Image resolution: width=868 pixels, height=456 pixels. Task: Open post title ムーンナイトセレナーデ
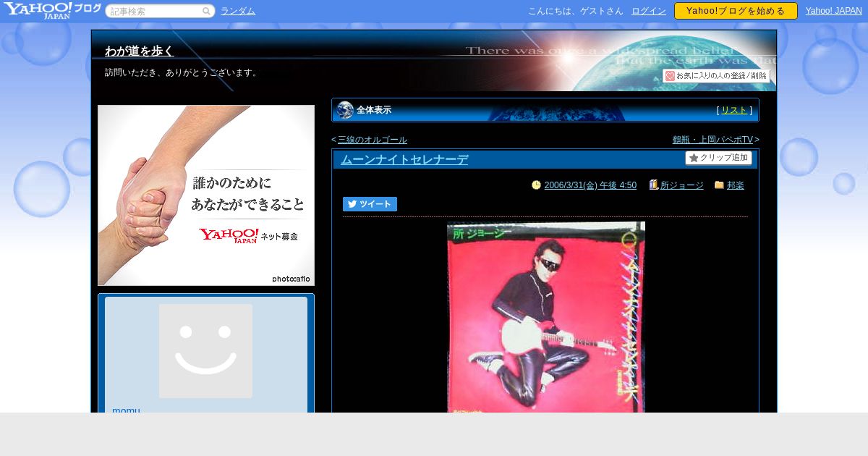404,160
